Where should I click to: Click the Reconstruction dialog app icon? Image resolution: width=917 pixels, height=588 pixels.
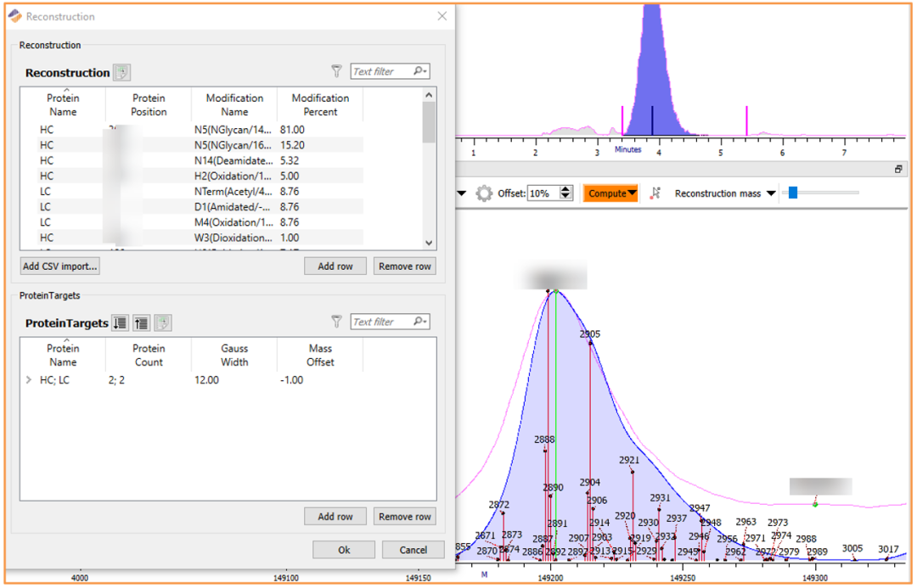pos(15,16)
